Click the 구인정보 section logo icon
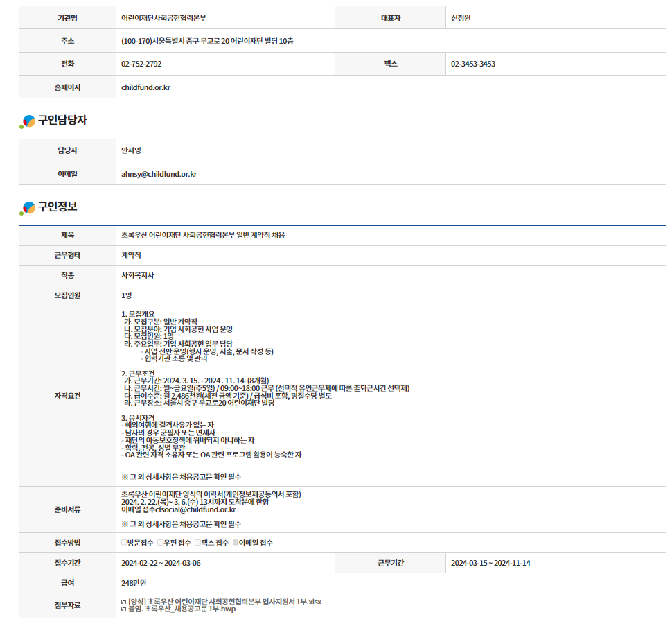 (28, 209)
